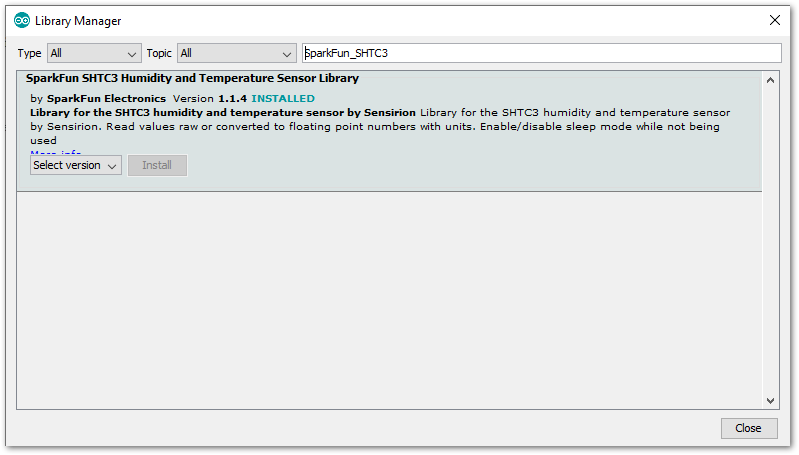Click the scrollbar down arrow
The width and height of the screenshot is (799, 455).
(770, 401)
